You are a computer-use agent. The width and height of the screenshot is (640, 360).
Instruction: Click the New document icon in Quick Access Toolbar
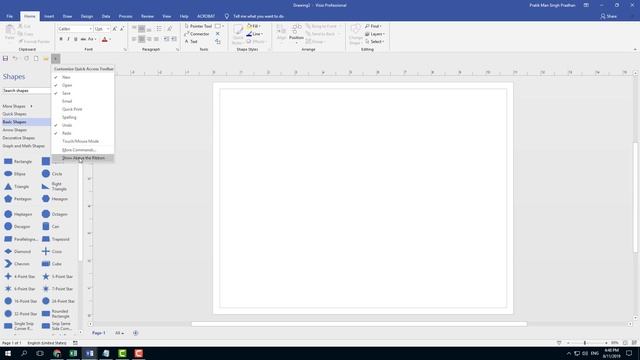pos(36,59)
